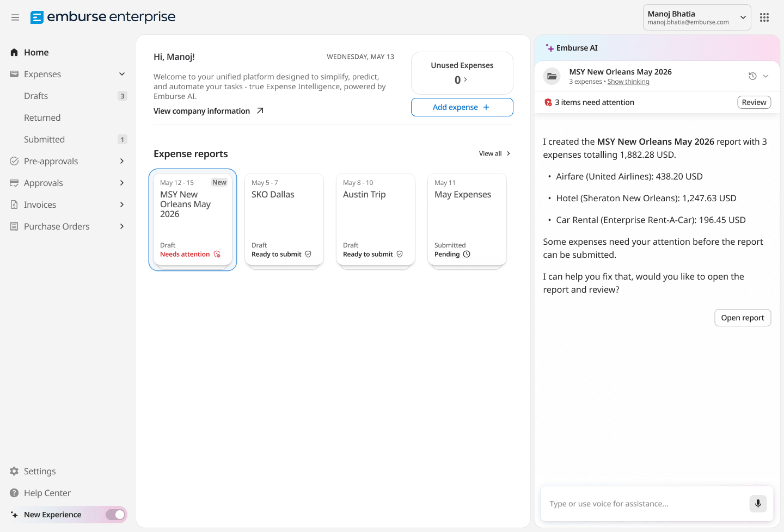This screenshot has height=532, width=784.
Task: Click the Help Center question icon
Action: coord(14,493)
